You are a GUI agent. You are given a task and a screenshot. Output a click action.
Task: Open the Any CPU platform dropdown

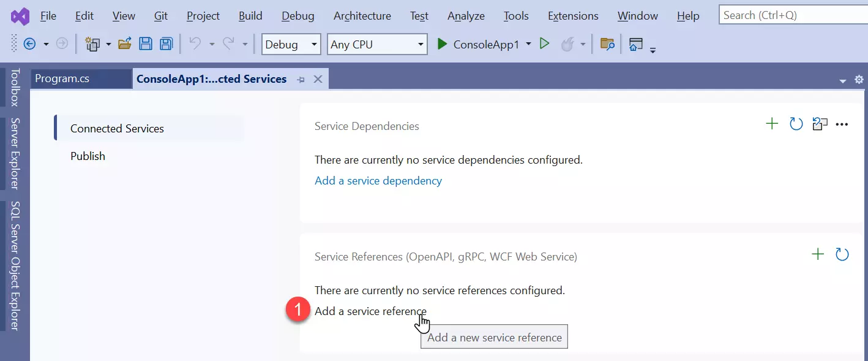[377, 44]
